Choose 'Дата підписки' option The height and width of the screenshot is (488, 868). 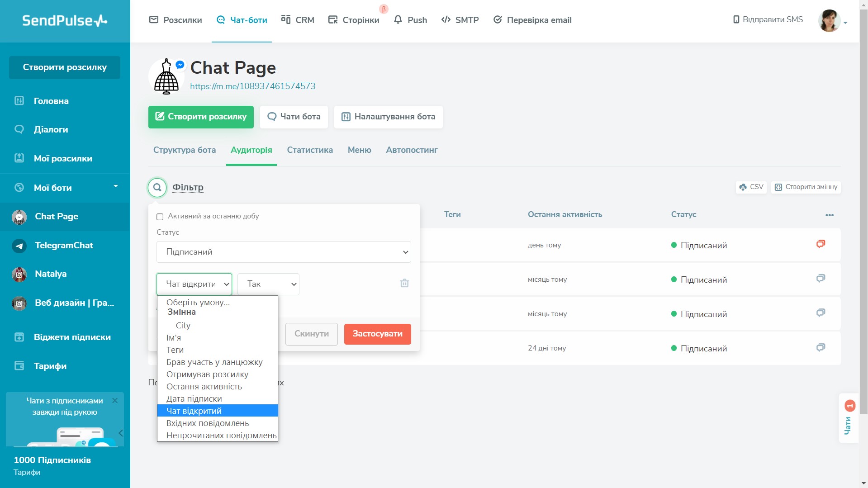pyautogui.click(x=218, y=398)
